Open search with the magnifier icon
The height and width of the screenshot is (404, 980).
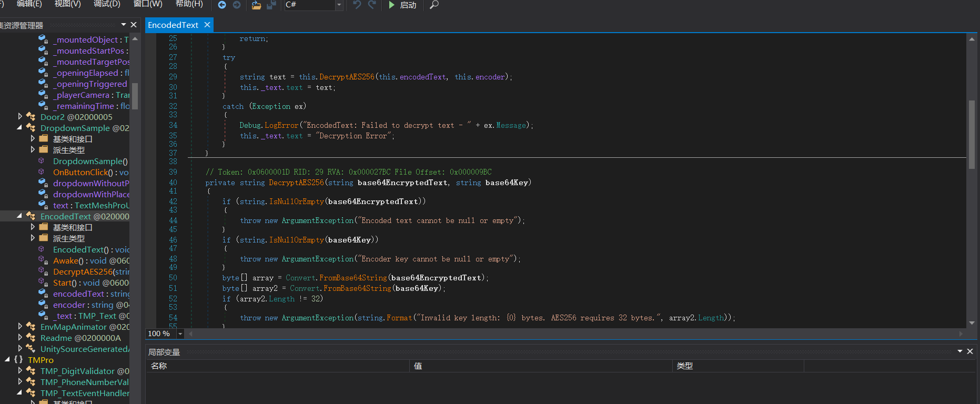tap(434, 5)
